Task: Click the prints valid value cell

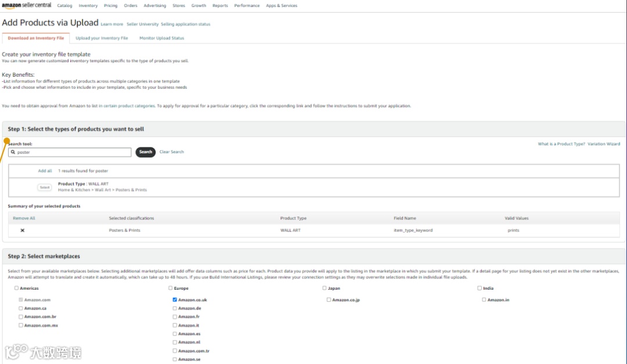Action: coord(513,230)
